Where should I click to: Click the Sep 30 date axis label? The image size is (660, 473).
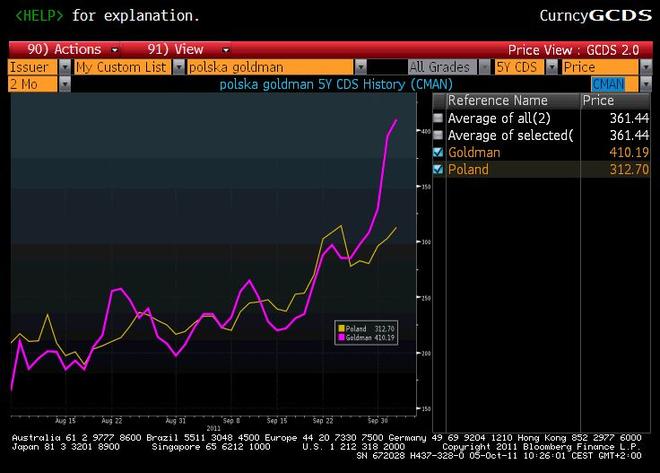378,420
